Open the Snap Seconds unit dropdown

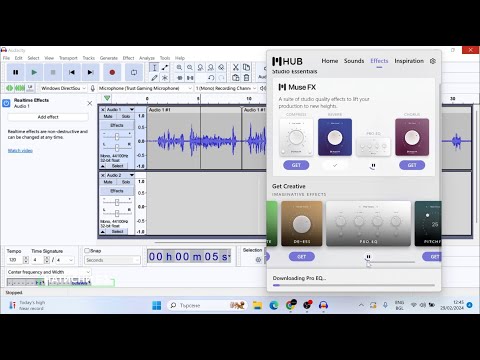pos(112,260)
